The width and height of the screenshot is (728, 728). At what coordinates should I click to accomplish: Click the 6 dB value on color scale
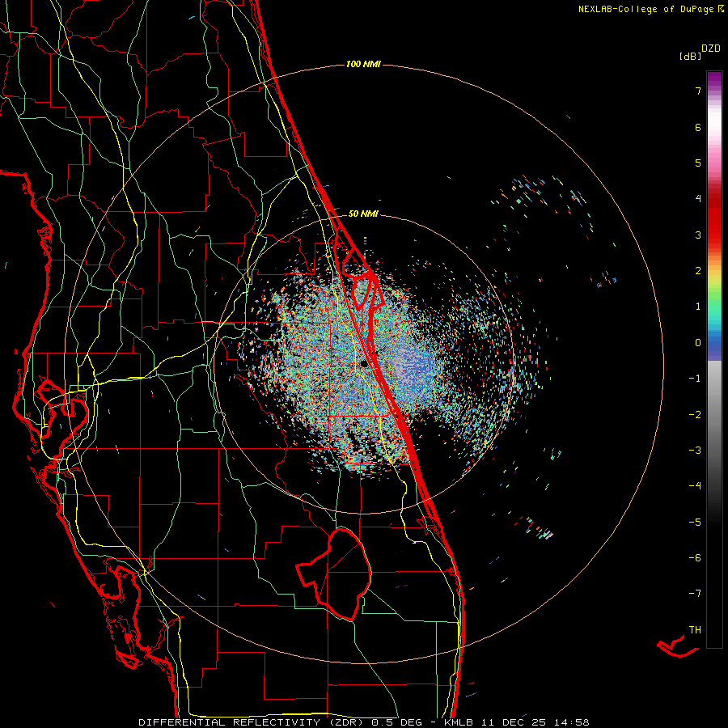[698, 127]
